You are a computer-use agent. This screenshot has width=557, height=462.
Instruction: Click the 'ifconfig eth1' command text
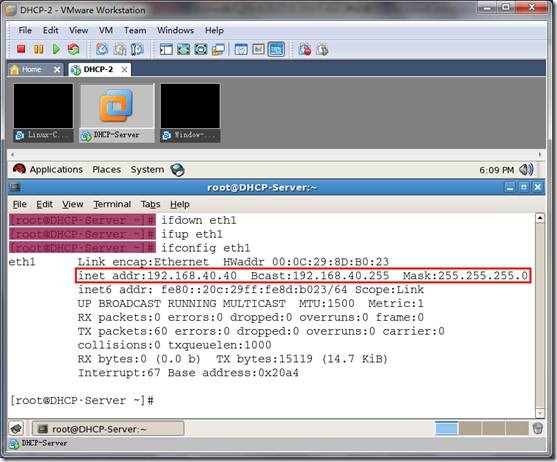click(x=206, y=248)
